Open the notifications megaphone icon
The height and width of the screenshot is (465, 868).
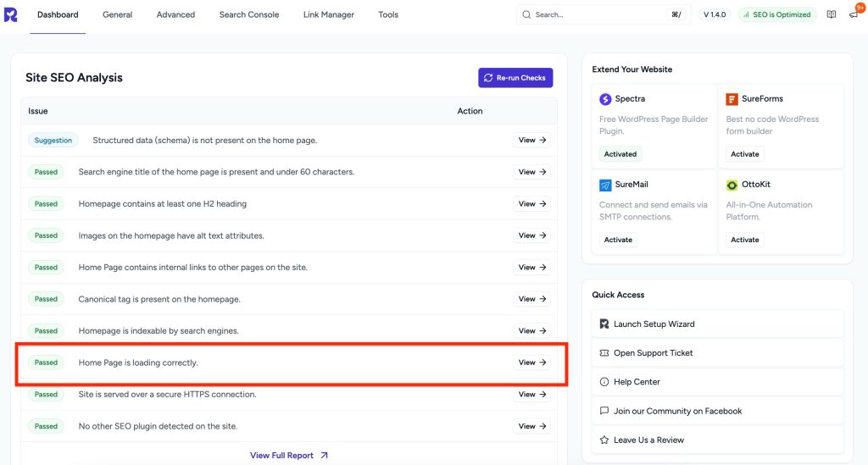pos(854,14)
